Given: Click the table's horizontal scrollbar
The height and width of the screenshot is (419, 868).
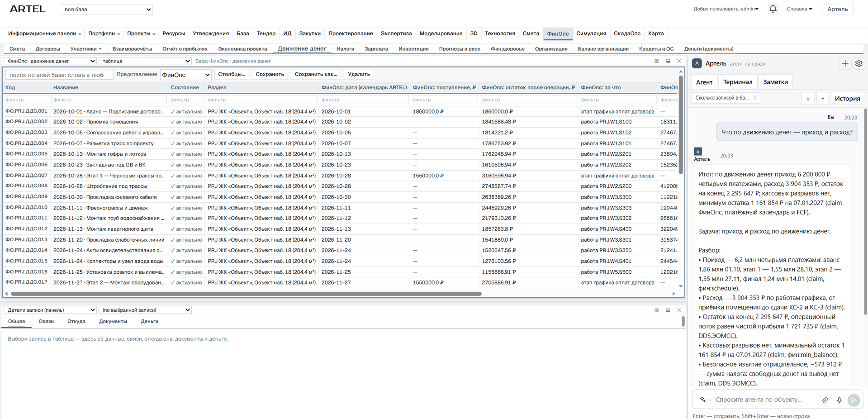Looking at the screenshot, I should (x=246, y=294).
